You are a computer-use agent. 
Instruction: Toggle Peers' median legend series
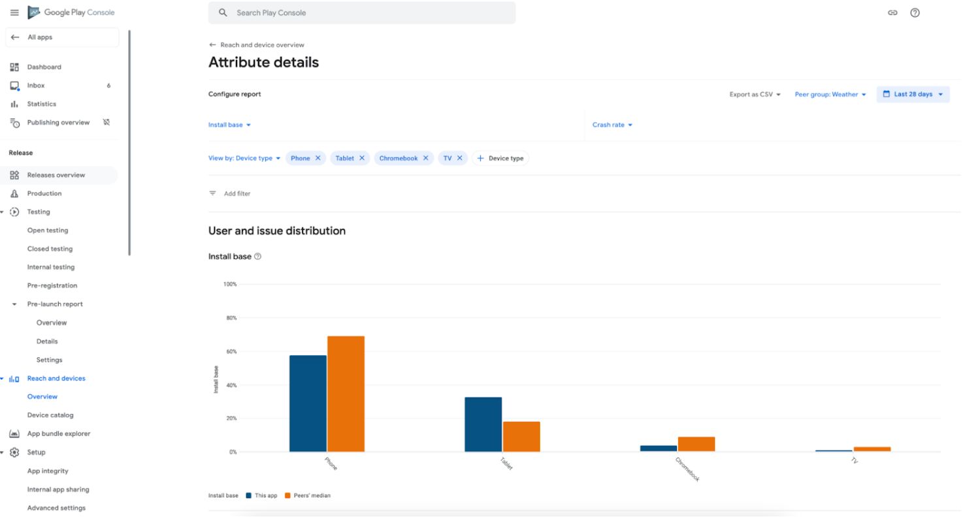307,495
